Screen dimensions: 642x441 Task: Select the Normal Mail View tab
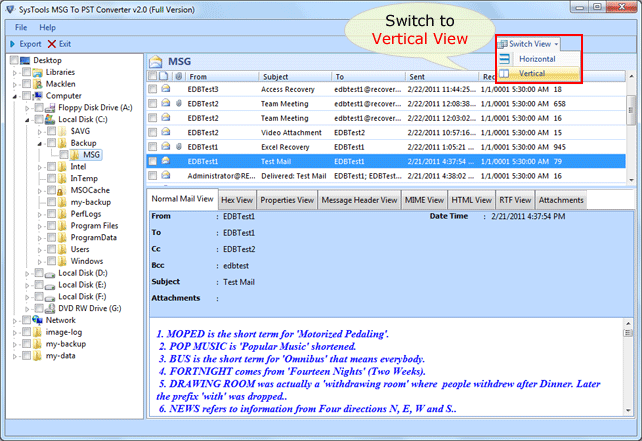click(183, 199)
